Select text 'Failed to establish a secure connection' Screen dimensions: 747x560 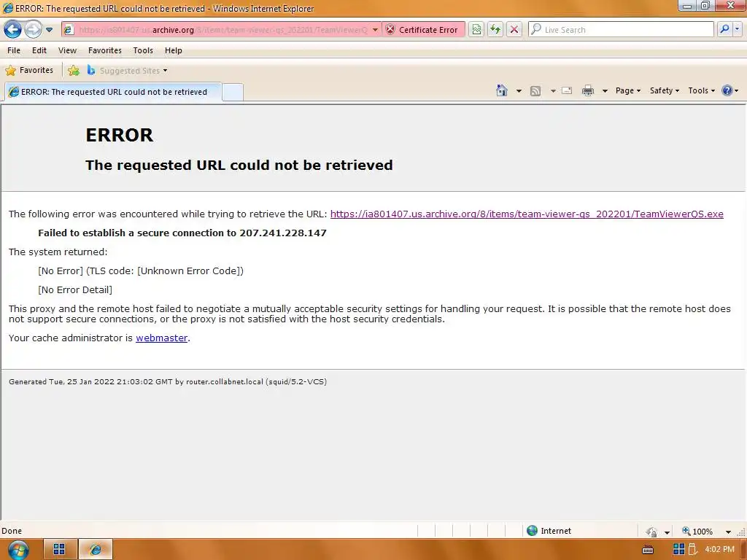pos(131,233)
